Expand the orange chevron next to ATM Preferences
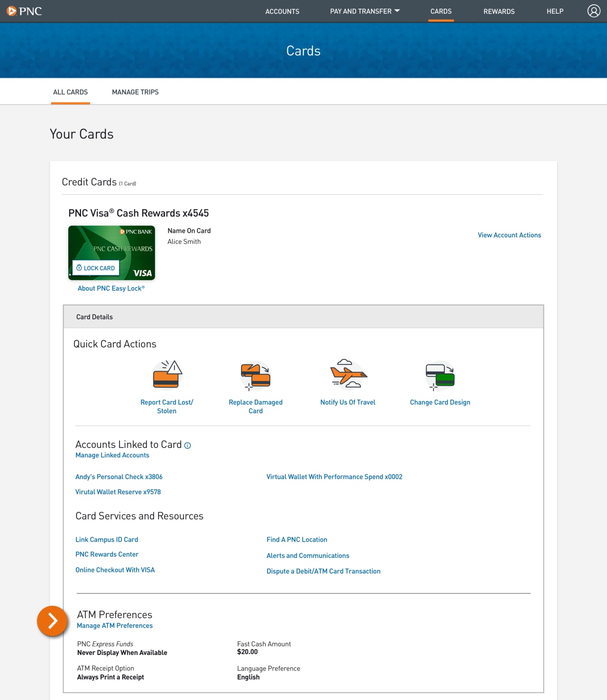Image resolution: width=607 pixels, height=700 pixels. pyautogui.click(x=52, y=621)
